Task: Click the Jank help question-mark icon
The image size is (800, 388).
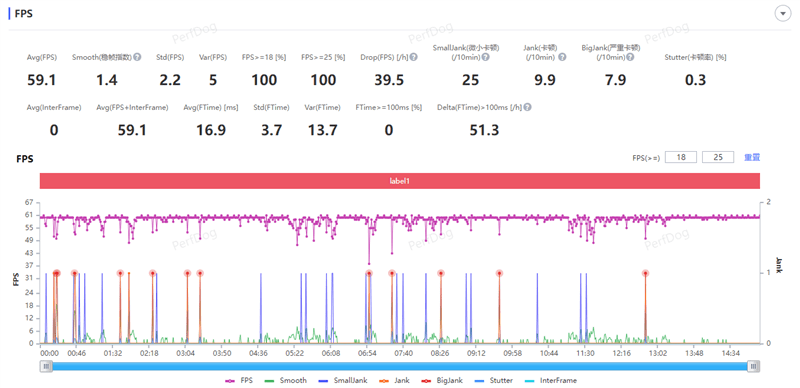Action: [x=562, y=57]
